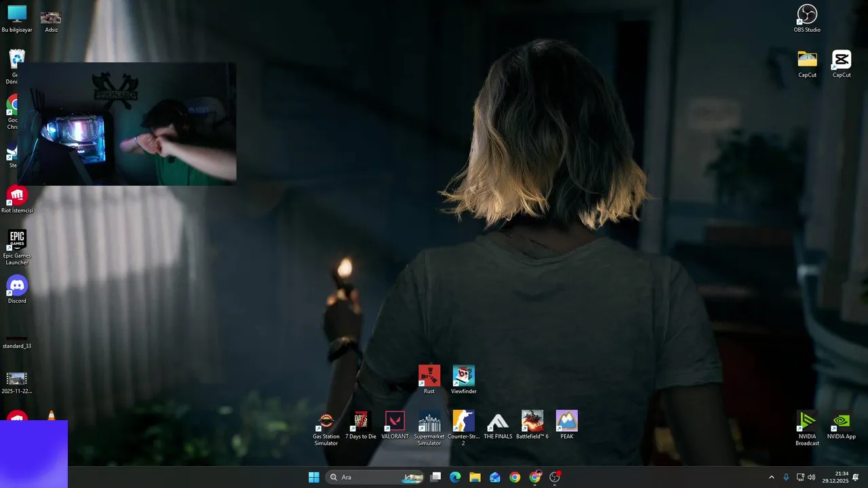The image size is (868, 488).
Task: Select the Supermarket Simulator shortcut
Action: tap(429, 428)
